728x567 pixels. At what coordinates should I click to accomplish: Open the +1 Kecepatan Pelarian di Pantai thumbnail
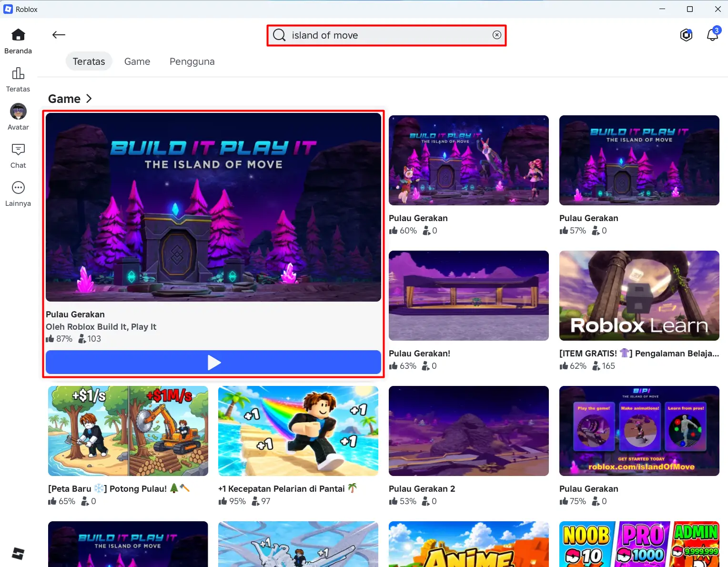tap(298, 431)
